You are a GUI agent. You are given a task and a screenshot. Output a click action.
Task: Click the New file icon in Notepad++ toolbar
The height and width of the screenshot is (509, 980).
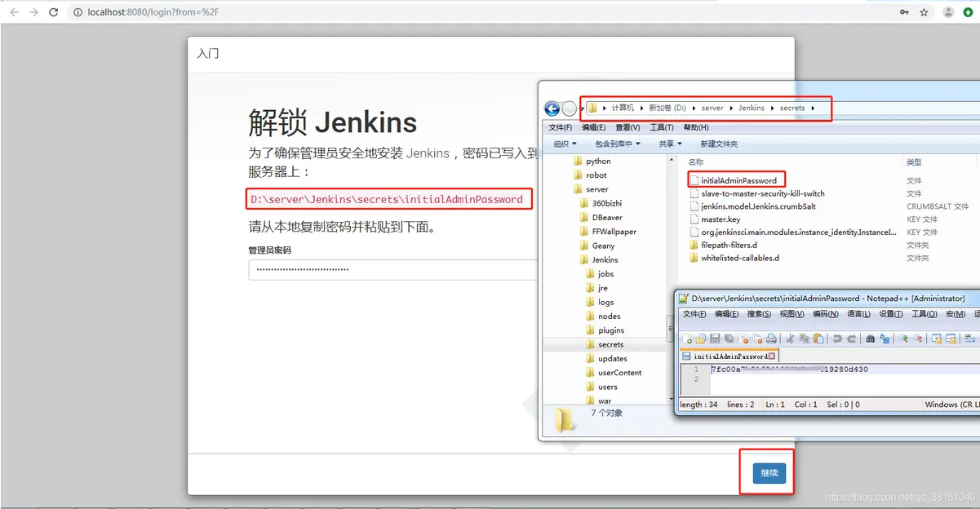click(688, 339)
